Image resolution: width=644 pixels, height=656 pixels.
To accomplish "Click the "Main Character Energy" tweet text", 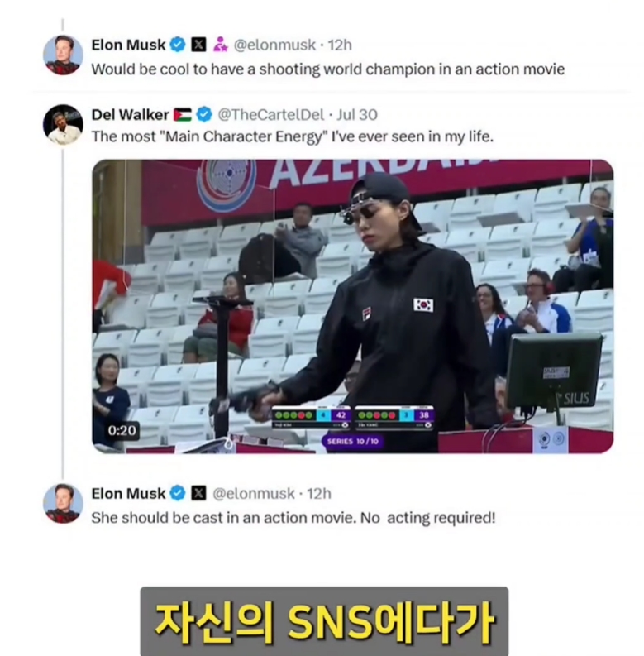I will pos(293,136).
